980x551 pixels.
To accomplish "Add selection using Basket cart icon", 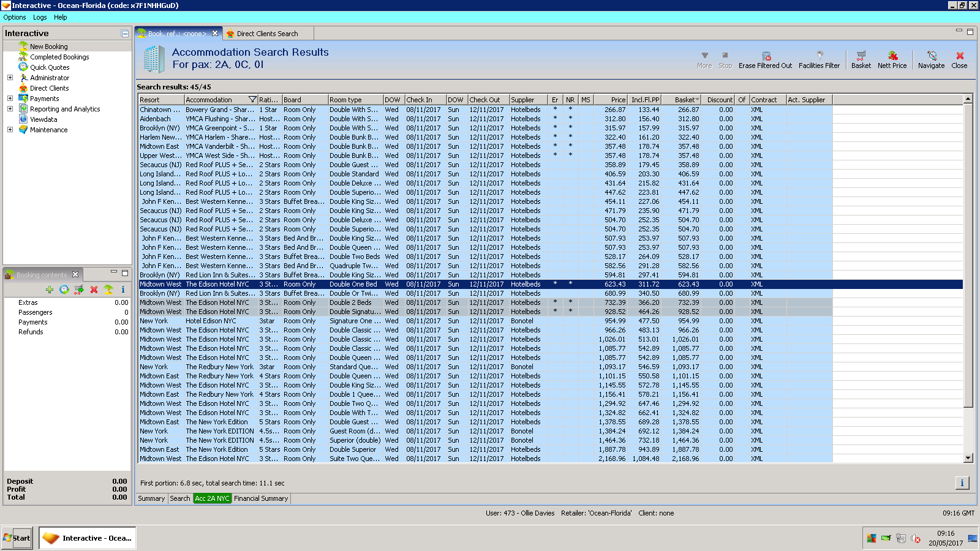I will tap(861, 56).
